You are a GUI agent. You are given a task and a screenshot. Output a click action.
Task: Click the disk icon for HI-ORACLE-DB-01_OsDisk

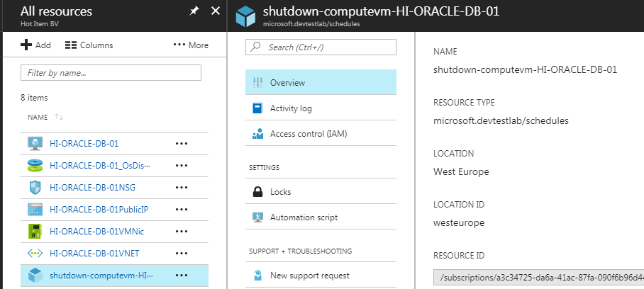tap(35, 166)
